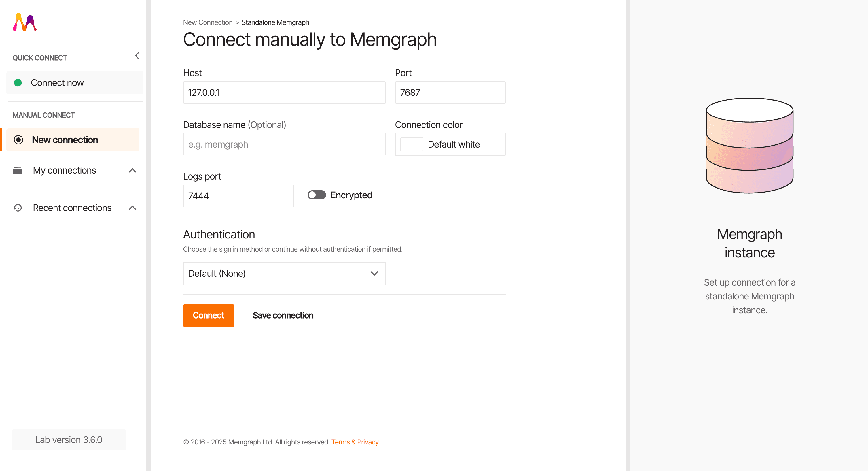
Task: Click the radio icon beside New connection
Action: 18,140
